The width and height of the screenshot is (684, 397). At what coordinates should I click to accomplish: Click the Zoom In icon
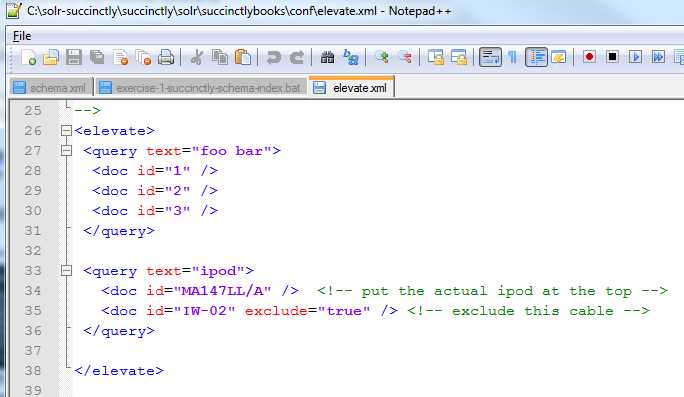[x=382, y=58]
